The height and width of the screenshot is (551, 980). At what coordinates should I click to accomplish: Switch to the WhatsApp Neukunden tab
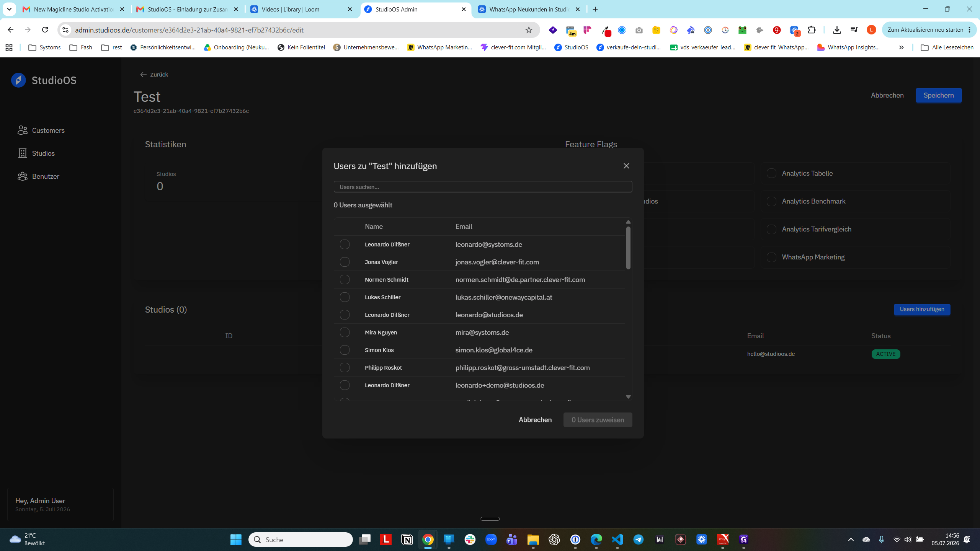point(529,9)
